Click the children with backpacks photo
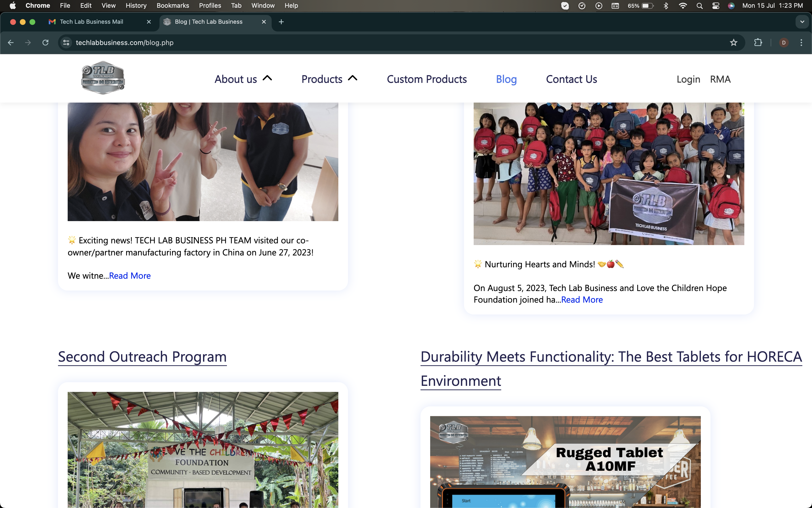The height and width of the screenshot is (508, 812). [609, 174]
